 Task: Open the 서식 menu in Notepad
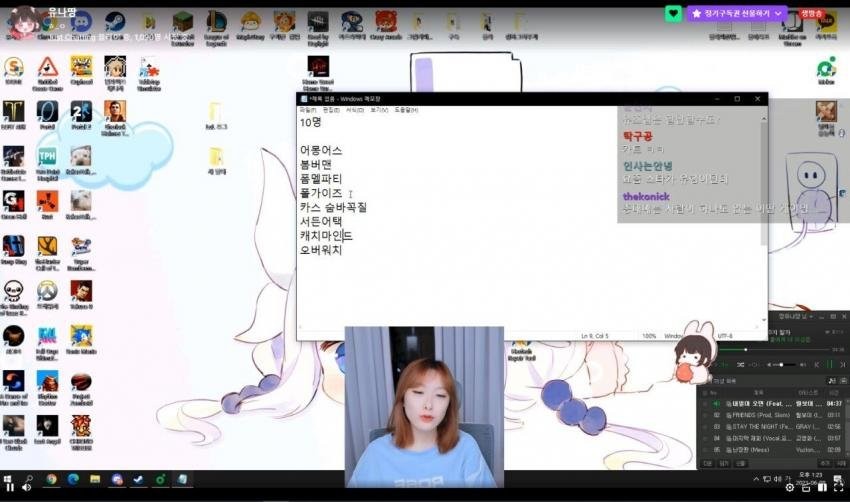pos(355,110)
